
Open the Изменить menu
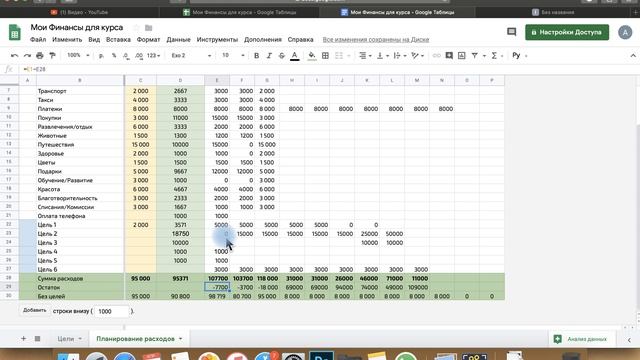click(67, 40)
